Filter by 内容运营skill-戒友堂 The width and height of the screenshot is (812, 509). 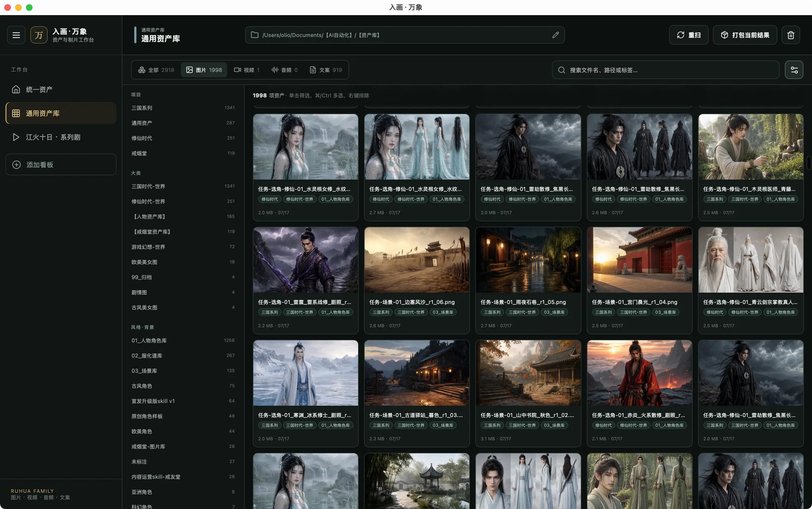183,477
